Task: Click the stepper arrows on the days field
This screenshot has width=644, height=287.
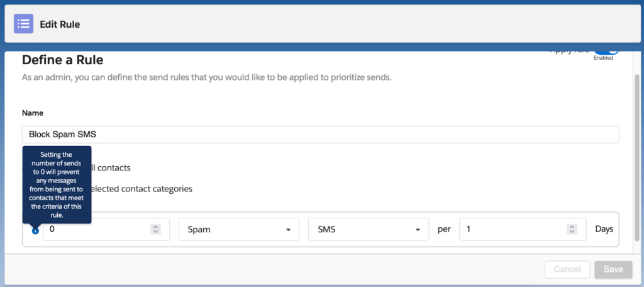Action: click(572, 230)
